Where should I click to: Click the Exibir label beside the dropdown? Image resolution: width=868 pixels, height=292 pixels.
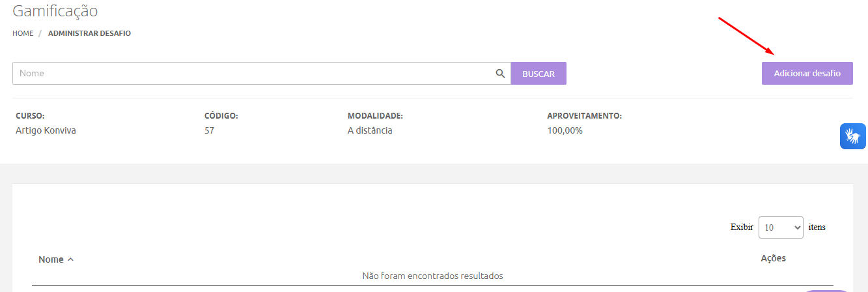(742, 227)
